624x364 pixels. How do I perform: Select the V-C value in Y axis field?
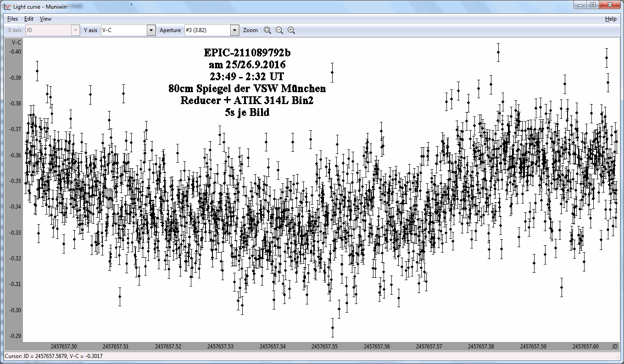[123, 30]
